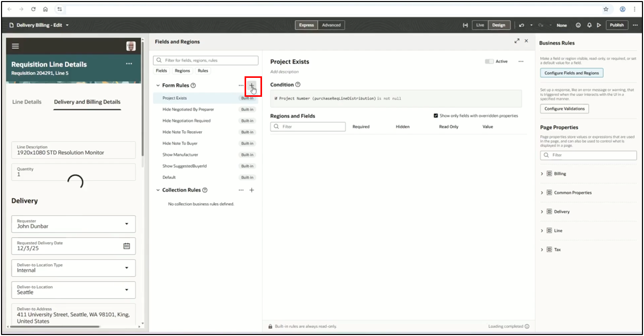Click the preview play icon in toolbar

click(598, 25)
